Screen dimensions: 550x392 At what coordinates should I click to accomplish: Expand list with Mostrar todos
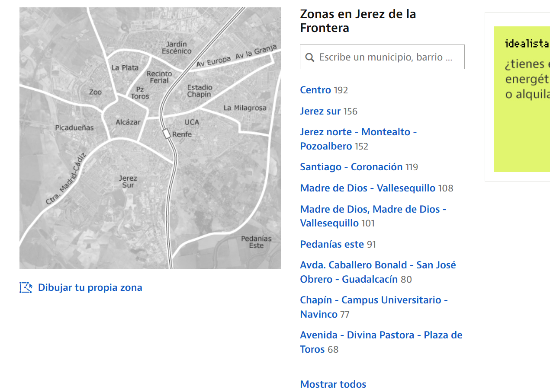(333, 384)
